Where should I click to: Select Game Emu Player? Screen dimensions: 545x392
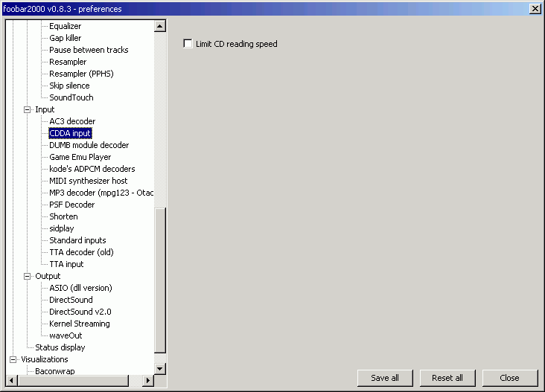(x=80, y=157)
